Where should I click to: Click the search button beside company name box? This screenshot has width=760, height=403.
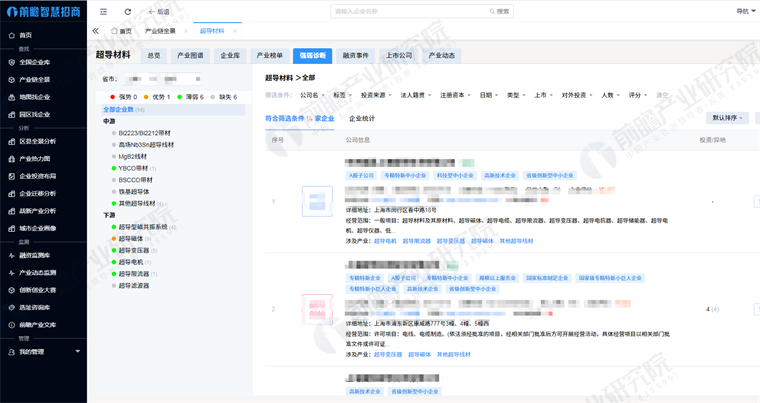pos(500,12)
